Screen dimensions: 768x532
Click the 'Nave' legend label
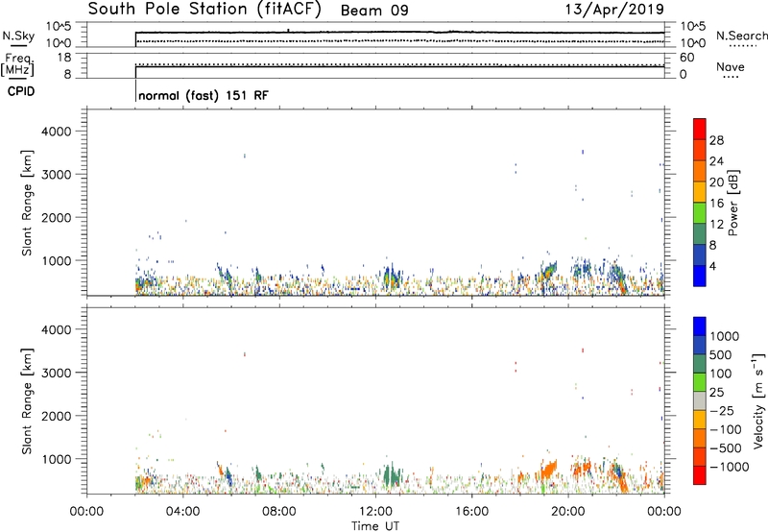731,66
